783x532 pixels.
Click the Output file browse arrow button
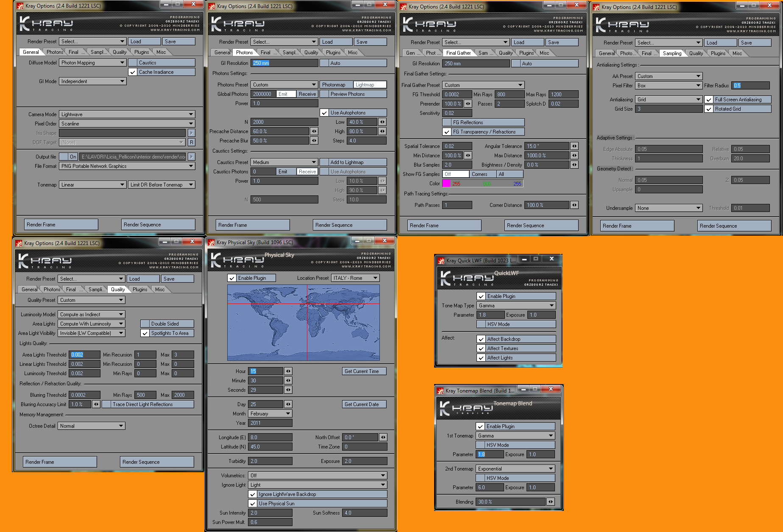click(x=192, y=157)
